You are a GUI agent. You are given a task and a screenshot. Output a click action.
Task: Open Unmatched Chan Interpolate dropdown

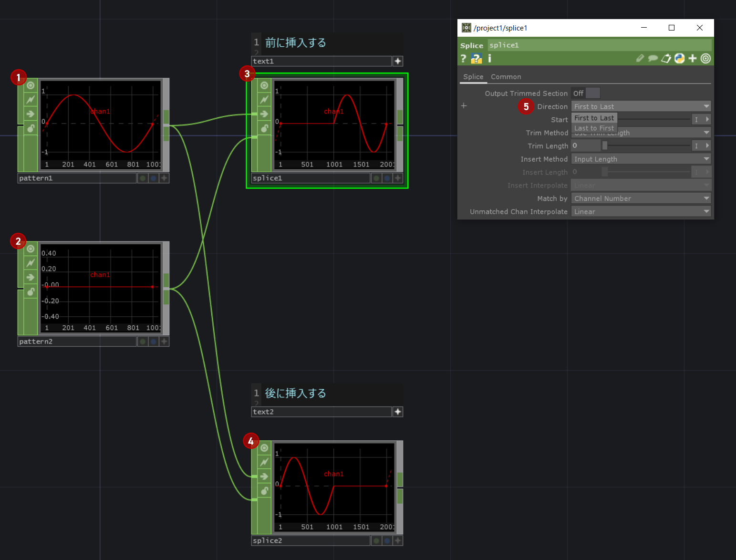pyautogui.click(x=641, y=211)
